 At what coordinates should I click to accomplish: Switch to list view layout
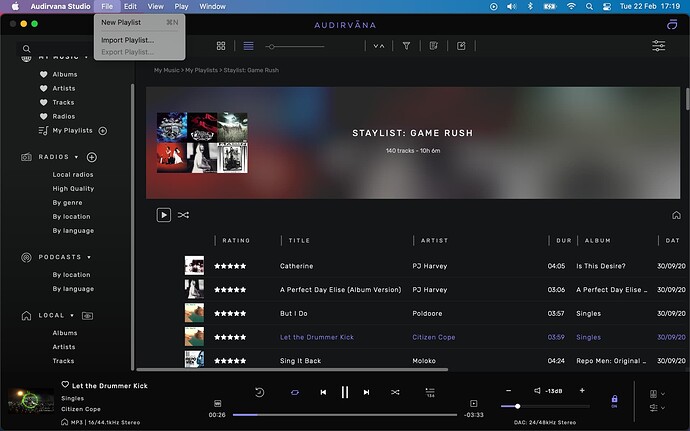click(x=248, y=46)
